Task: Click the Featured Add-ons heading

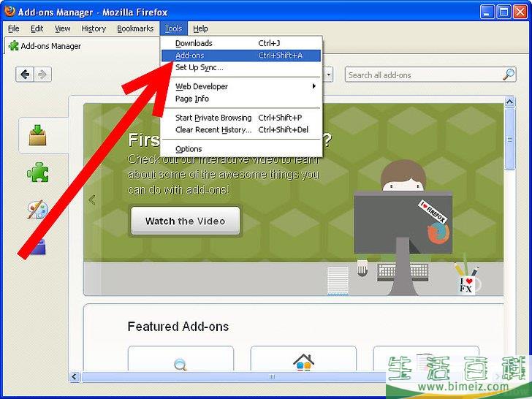Action: pos(178,327)
